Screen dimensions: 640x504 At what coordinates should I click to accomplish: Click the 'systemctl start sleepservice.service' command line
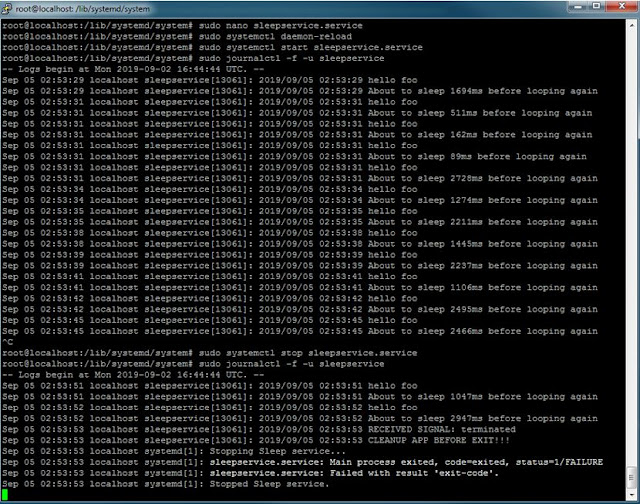[212, 47]
